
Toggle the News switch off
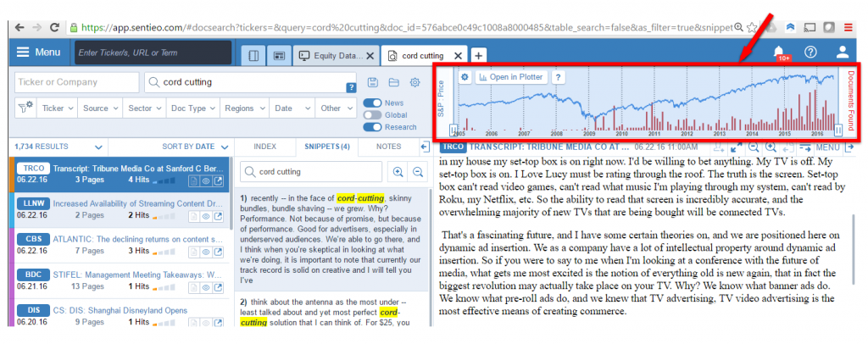coord(372,103)
